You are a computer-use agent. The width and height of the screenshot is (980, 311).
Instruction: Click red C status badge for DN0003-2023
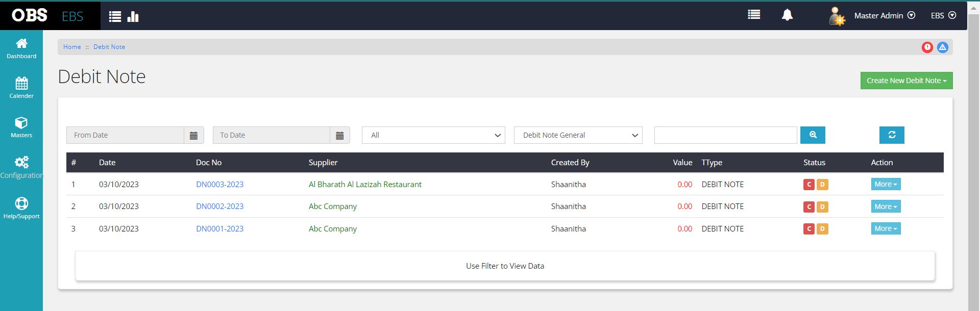click(x=808, y=185)
